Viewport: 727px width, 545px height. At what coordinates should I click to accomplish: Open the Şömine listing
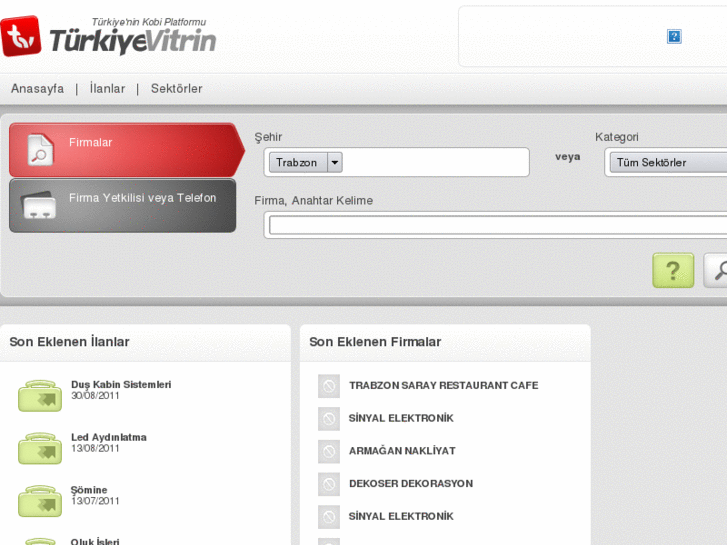pos(89,490)
